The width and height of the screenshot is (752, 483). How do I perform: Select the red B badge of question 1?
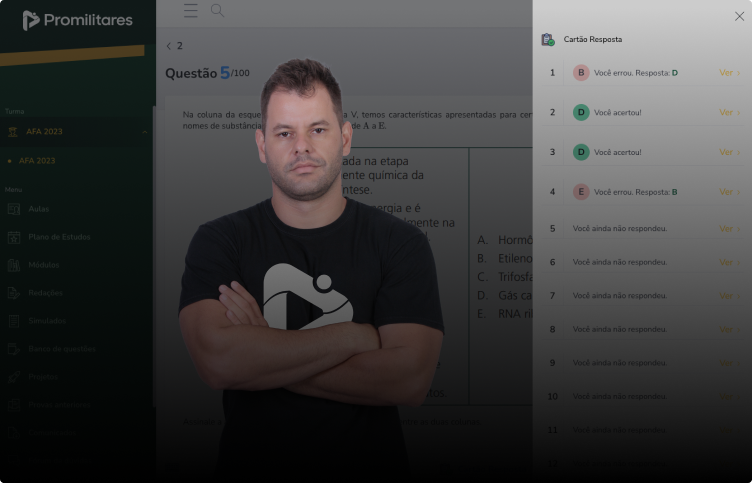(581, 73)
